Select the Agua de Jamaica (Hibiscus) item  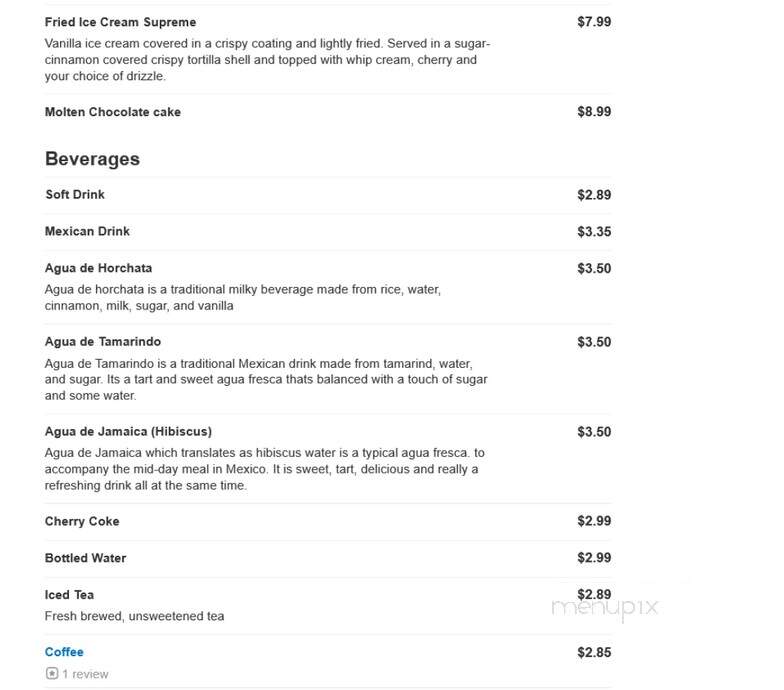(x=128, y=432)
